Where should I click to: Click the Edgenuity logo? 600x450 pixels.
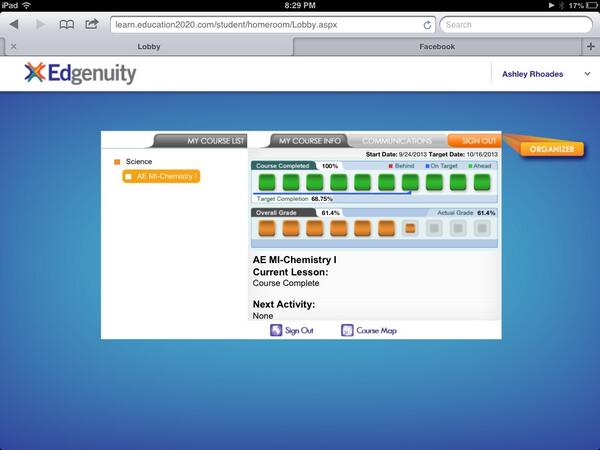[80, 73]
